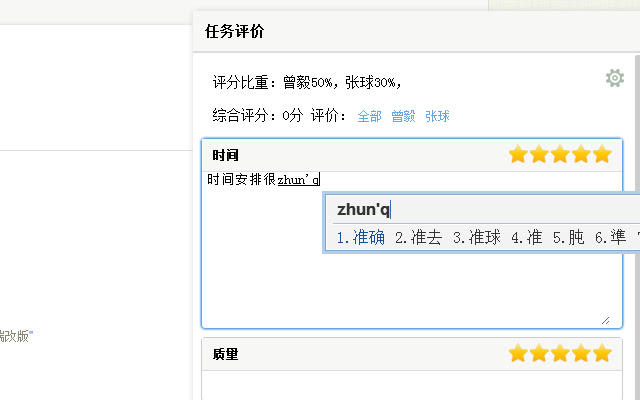Filter reviews by 张球
The height and width of the screenshot is (400, 640).
point(437,116)
